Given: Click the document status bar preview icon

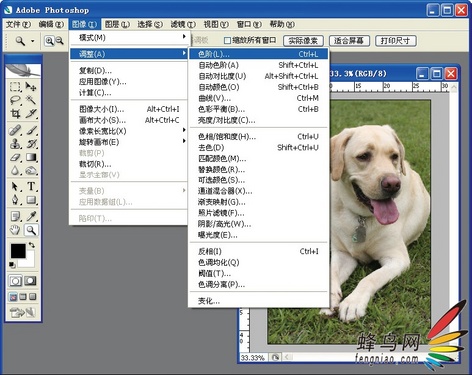Looking at the screenshot, I should (275, 358).
